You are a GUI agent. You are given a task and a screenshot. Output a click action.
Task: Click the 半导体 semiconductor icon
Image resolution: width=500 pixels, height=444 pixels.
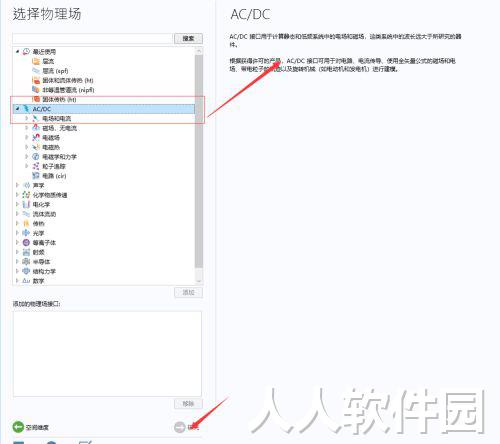point(26,261)
